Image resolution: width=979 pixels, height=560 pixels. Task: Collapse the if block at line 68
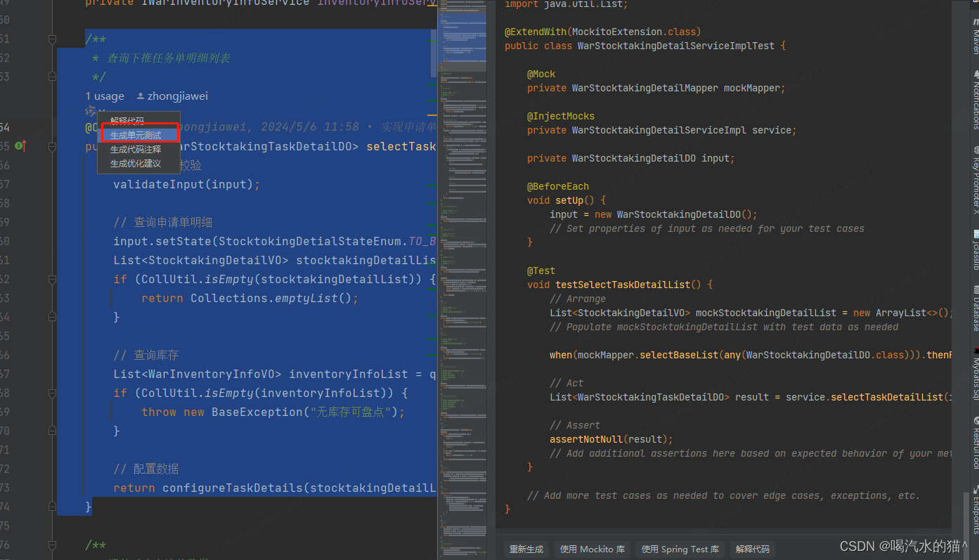(x=52, y=393)
